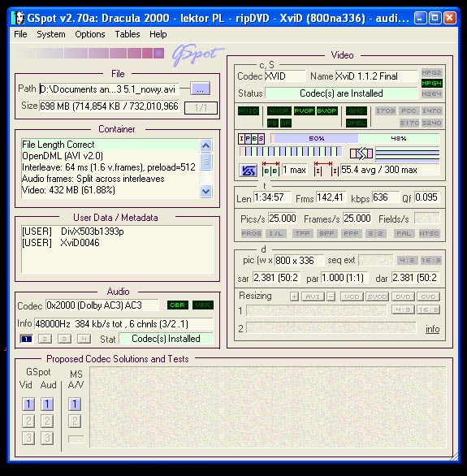Click the CBR audio indicator
Viewport: 467px width, 476px height.
point(178,305)
